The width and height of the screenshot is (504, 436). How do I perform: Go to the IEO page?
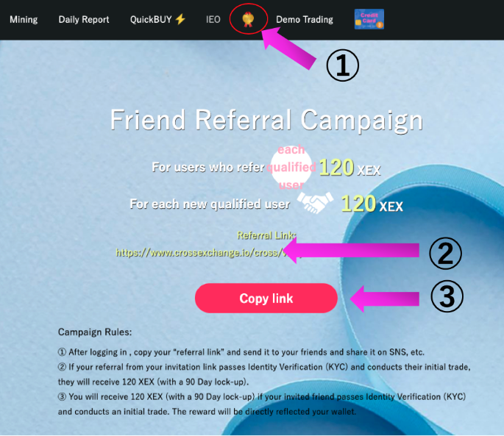[213, 20]
